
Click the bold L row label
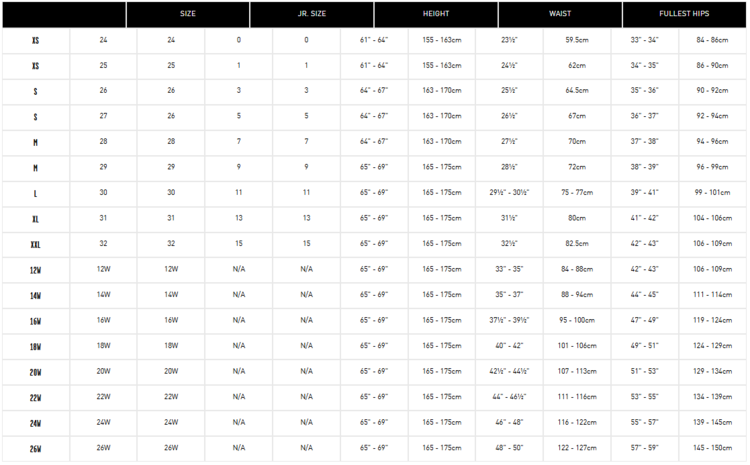(35, 192)
